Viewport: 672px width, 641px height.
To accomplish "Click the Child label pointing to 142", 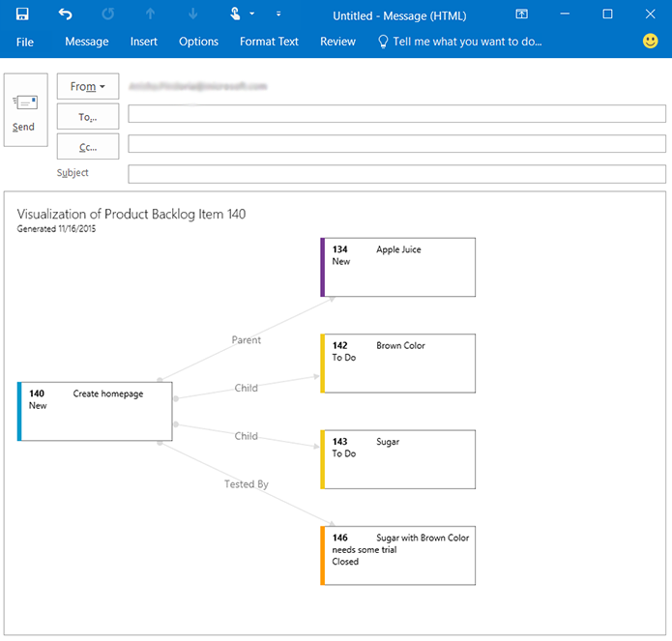I will pyautogui.click(x=246, y=388).
